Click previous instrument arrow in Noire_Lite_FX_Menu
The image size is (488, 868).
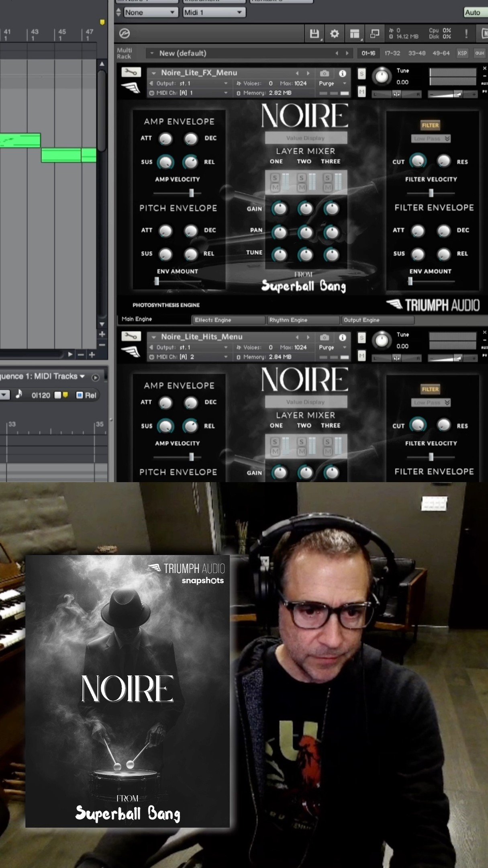coord(297,73)
